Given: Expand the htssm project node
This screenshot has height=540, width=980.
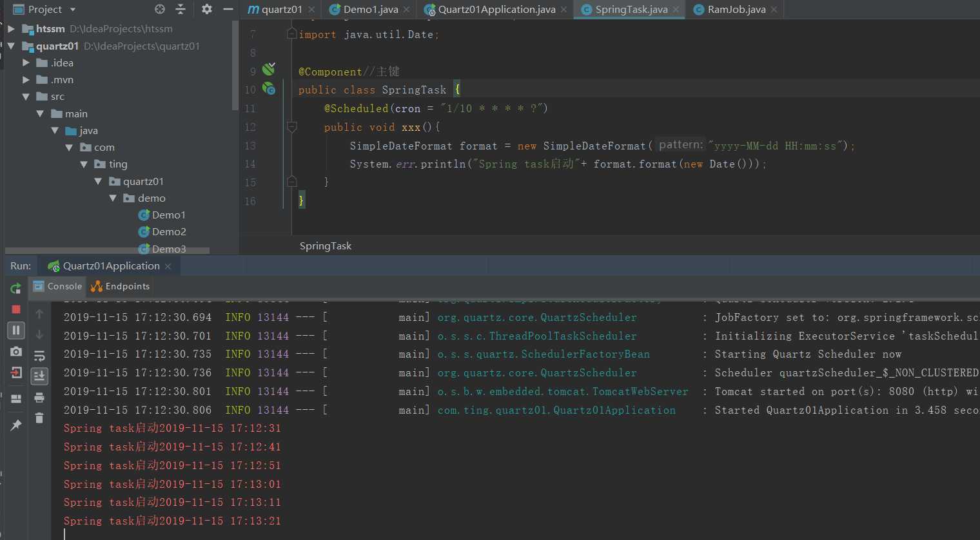Looking at the screenshot, I should [x=11, y=28].
